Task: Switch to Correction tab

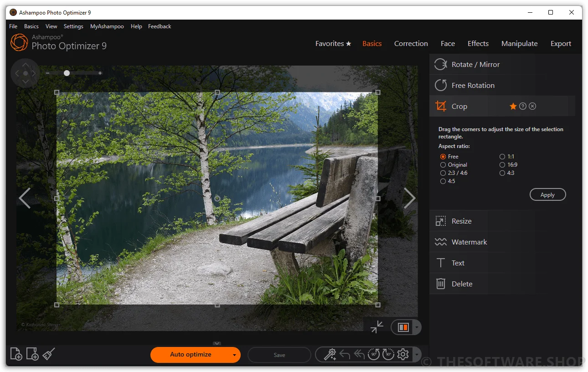Action: pos(411,44)
